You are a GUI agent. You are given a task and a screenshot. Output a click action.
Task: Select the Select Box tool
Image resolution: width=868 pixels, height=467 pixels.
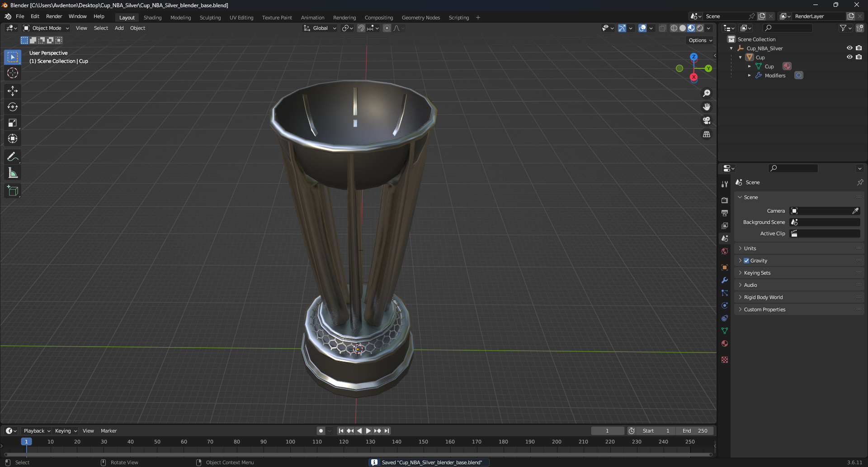[13, 57]
